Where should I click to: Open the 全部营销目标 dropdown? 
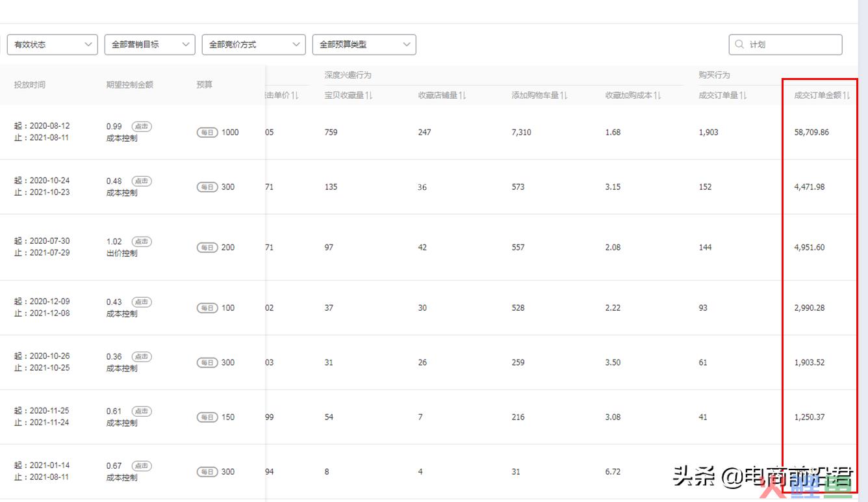(149, 44)
